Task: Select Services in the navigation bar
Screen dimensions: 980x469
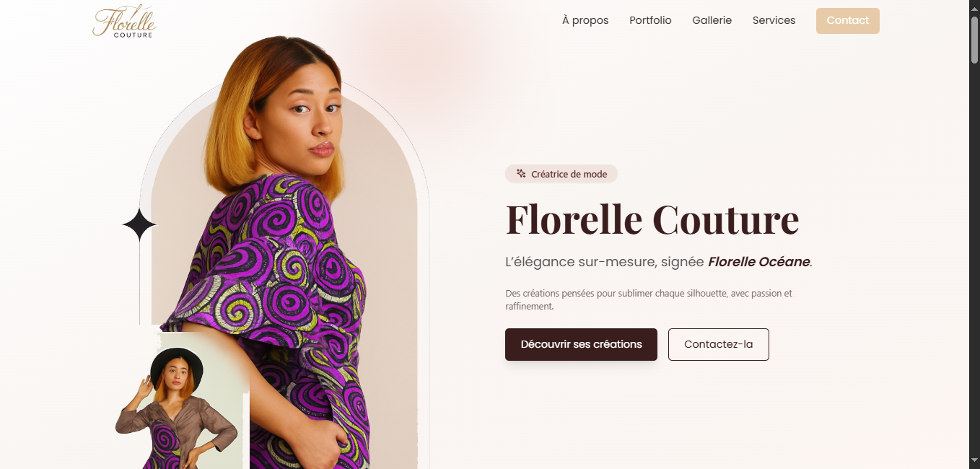Action: coord(774,20)
